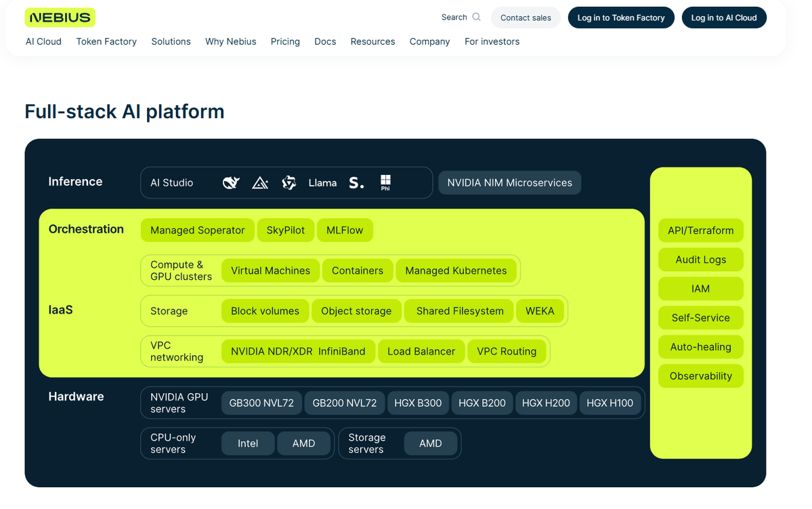Screen dimensions: 812x509
Task: Click the Microsoft Phi logo
Action: [x=385, y=182]
